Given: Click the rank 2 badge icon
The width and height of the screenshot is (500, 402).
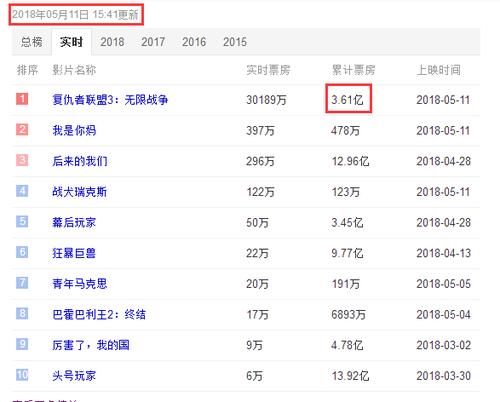Looking at the screenshot, I should (x=22, y=129).
